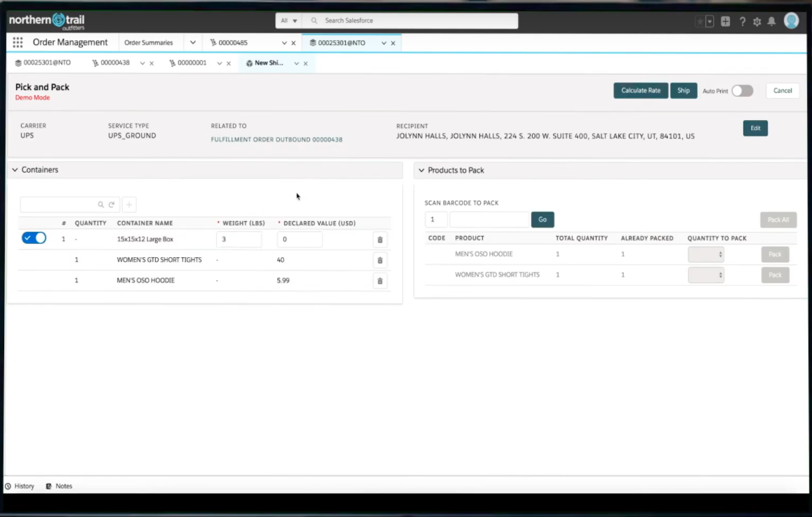
Task: Click the scan quantity field showing 1
Action: 436,220
